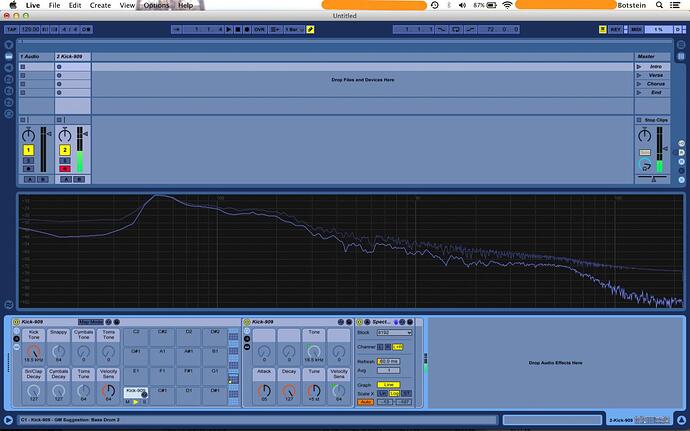Preview the Kick-909 pad with play arrow
Screen dimensions: 690x431
pos(136,402)
